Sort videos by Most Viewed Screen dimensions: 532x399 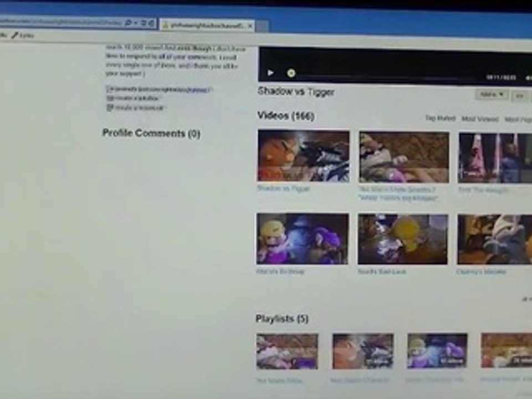[480, 119]
